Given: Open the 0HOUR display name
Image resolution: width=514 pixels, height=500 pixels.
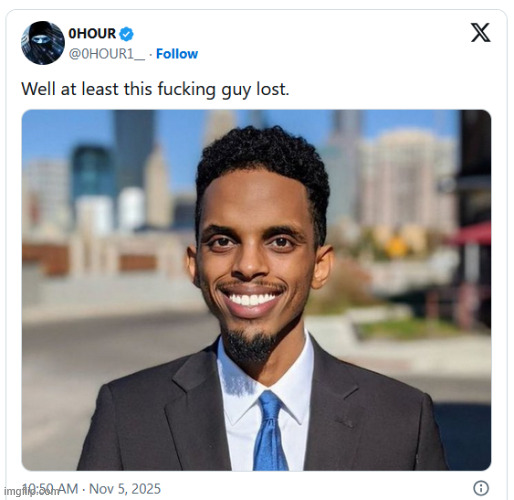Looking at the screenshot, I should (92, 34).
